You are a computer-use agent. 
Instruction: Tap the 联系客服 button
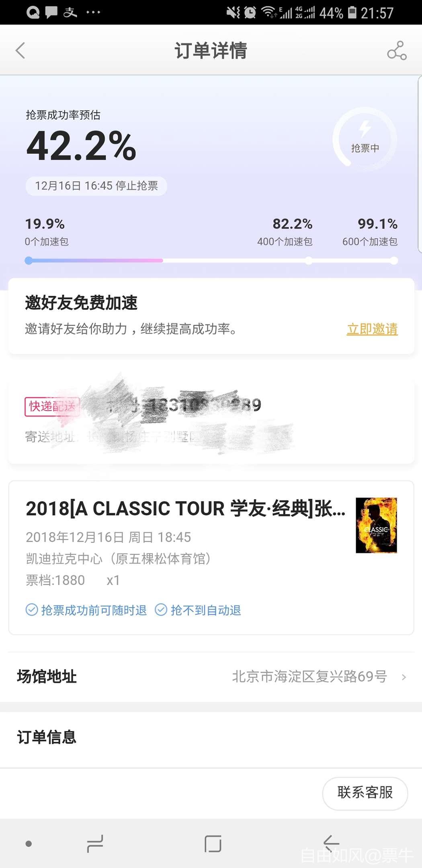pos(365,793)
